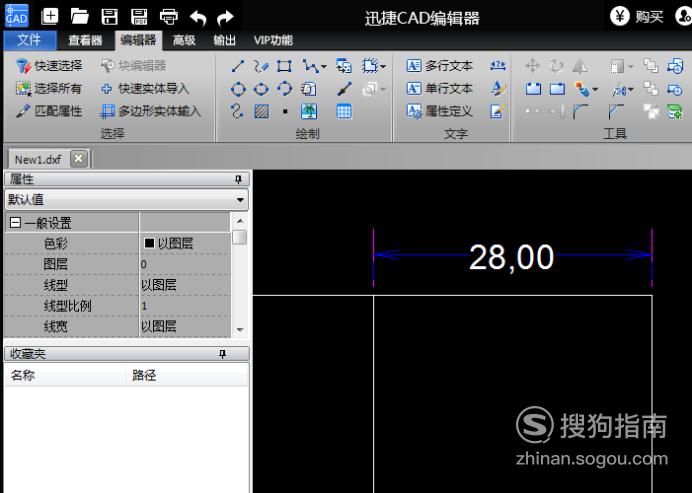Open the paint-brush tool dropdown arrow
The height and width of the screenshot is (493, 692).
point(595,90)
